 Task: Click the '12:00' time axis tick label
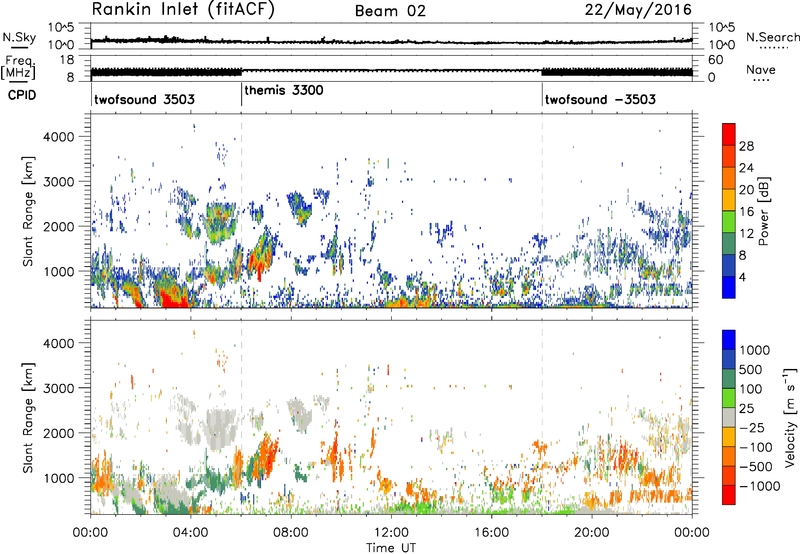click(391, 533)
